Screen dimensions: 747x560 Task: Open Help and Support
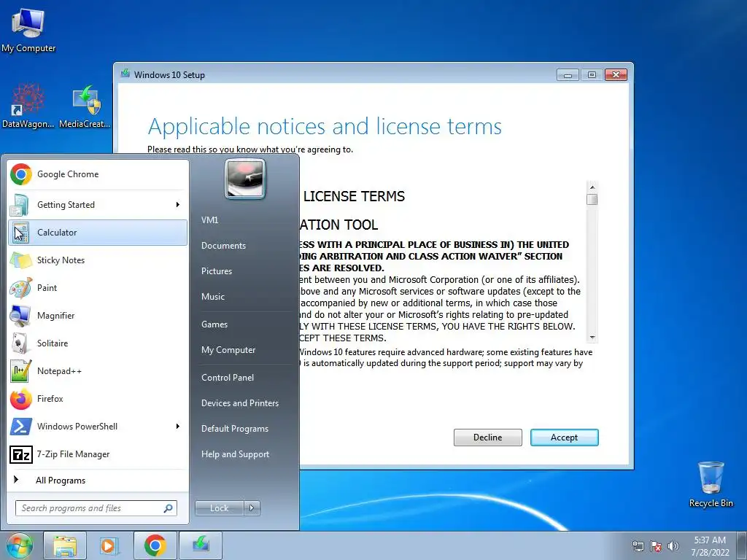point(235,454)
